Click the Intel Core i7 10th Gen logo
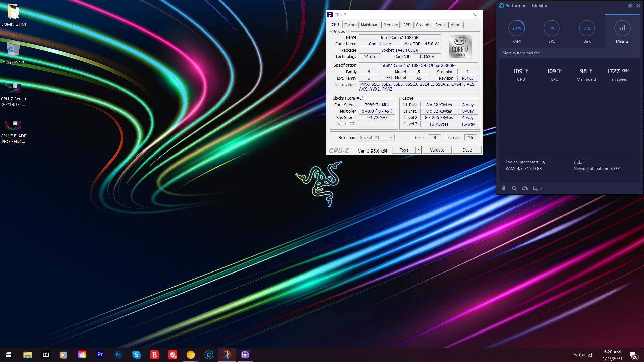The height and width of the screenshot is (362, 644). click(460, 47)
